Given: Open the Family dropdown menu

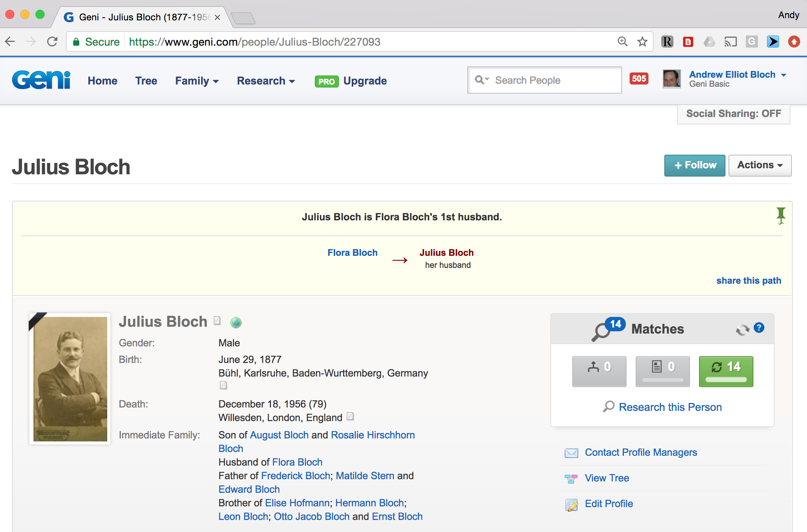Looking at the screenshot, I should pyautogui.click(x=197, y=81).
